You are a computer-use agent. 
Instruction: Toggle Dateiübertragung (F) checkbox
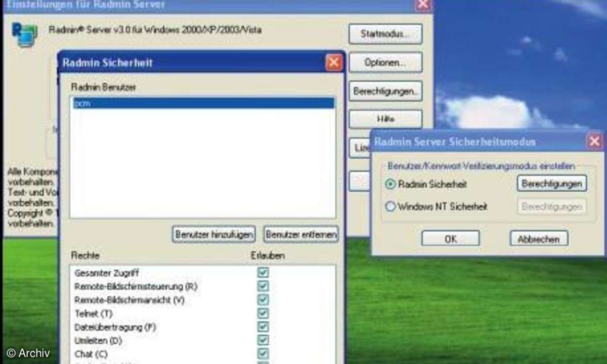[263, 327]
